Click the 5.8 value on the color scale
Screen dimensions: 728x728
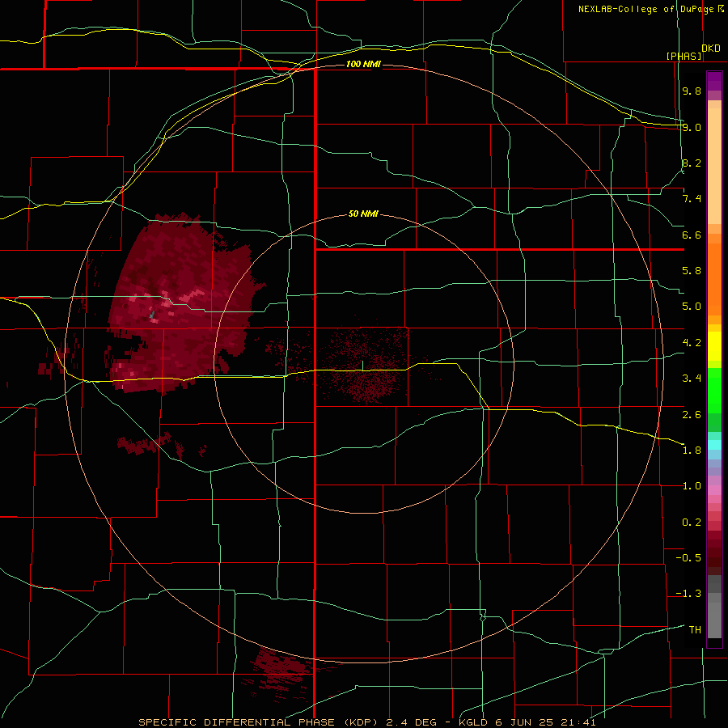(692, 271)
